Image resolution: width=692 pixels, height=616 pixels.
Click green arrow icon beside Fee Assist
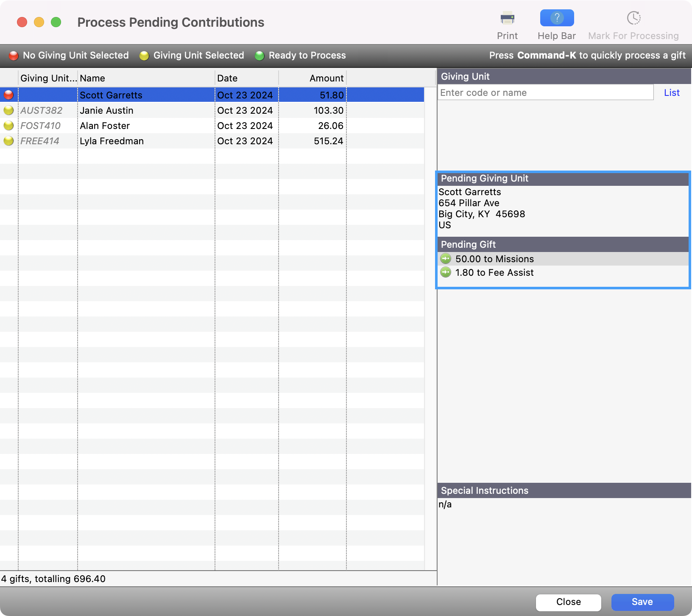446,272
